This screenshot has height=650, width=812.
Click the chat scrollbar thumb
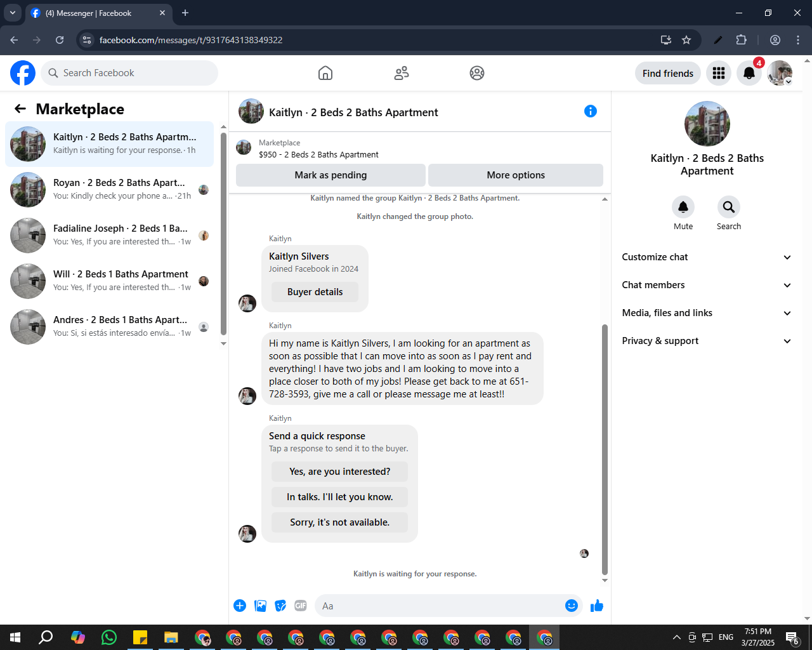(x=605, y=449)
